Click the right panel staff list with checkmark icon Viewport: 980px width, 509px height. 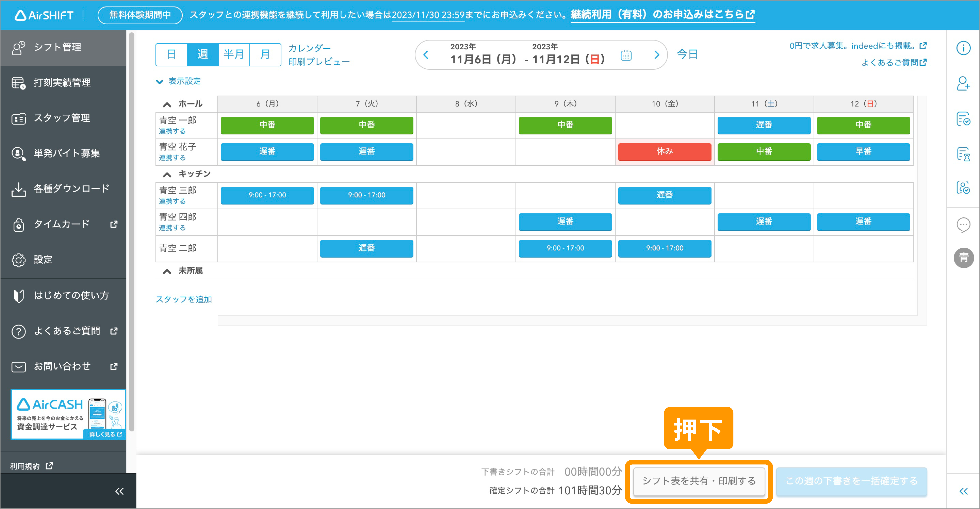(x=963, y=188)
